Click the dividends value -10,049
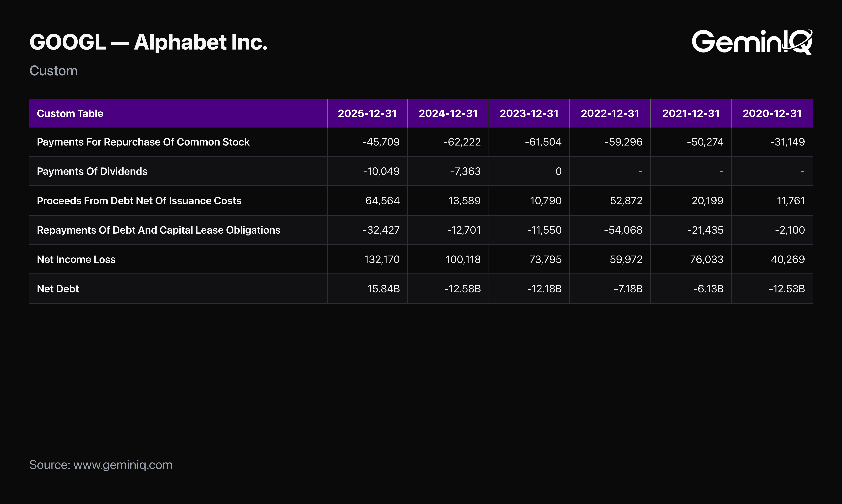This screenshot has height=504, width=842. pyautogui.click(x=381, y=171)
